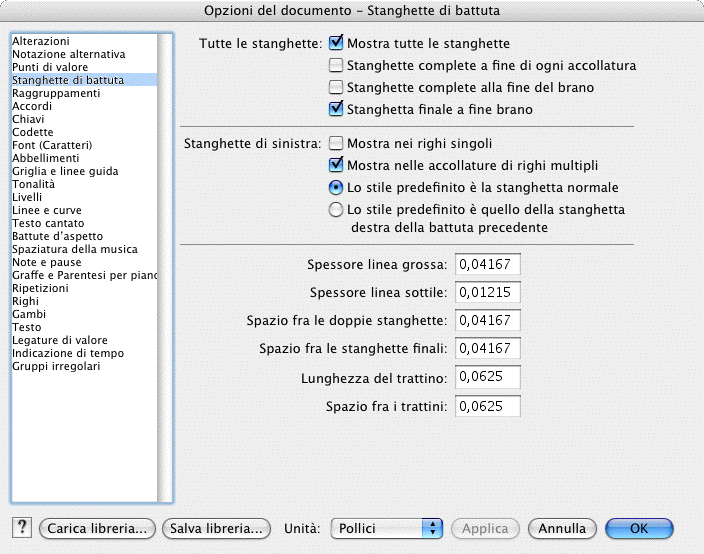704x554 pixels.
Task: Switch to 'Tonalità' options category
Action: click(x=33, y=184)
